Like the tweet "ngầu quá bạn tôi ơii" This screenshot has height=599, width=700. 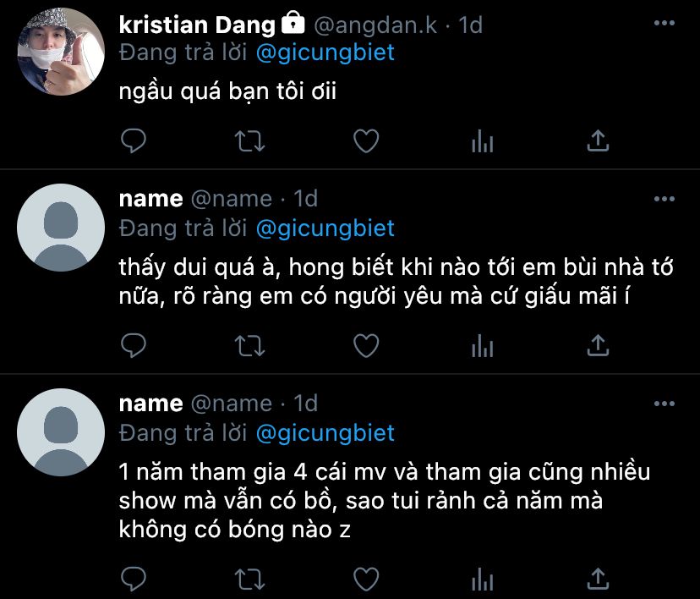(x=365, y=140)
